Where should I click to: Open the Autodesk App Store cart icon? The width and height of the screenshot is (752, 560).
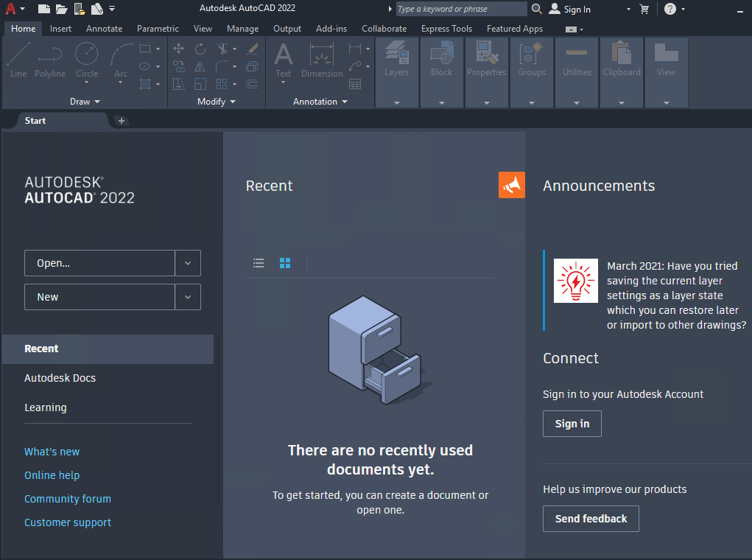(x=644, y=9)
